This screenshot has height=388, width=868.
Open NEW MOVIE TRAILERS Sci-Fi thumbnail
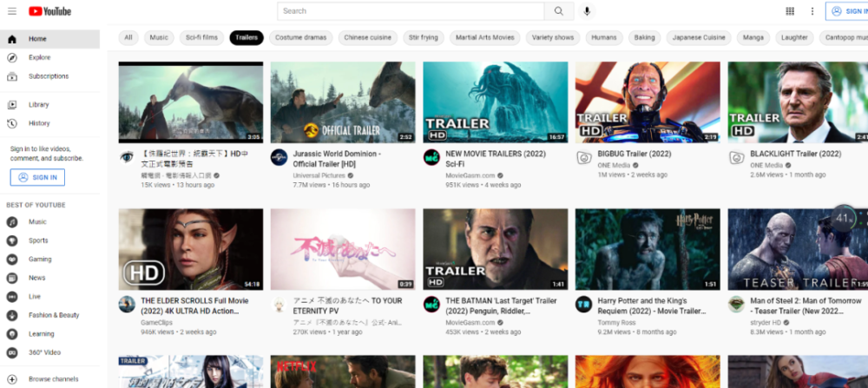pos(496,102)
